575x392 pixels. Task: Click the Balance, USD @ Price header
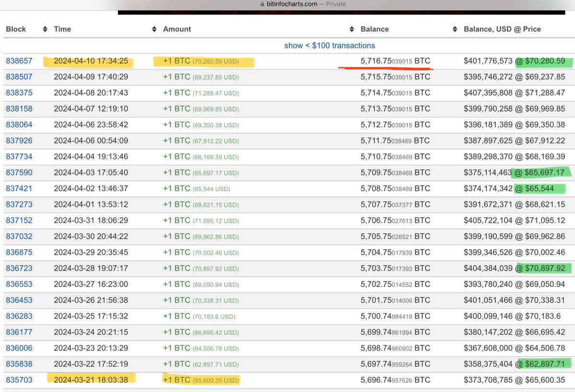502,29
